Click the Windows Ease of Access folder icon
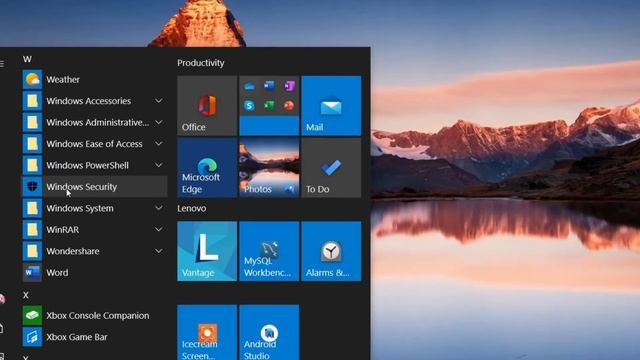The width and height of the screenshot is (640, 360). pos(32,144)
